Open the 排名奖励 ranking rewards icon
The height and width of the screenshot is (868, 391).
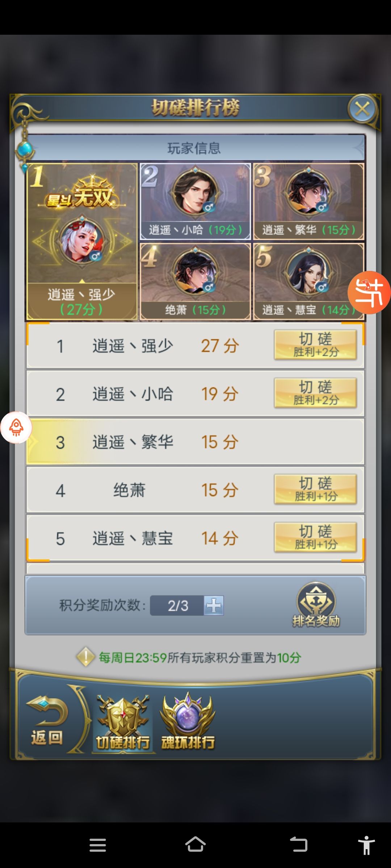(x=316, y=605)
